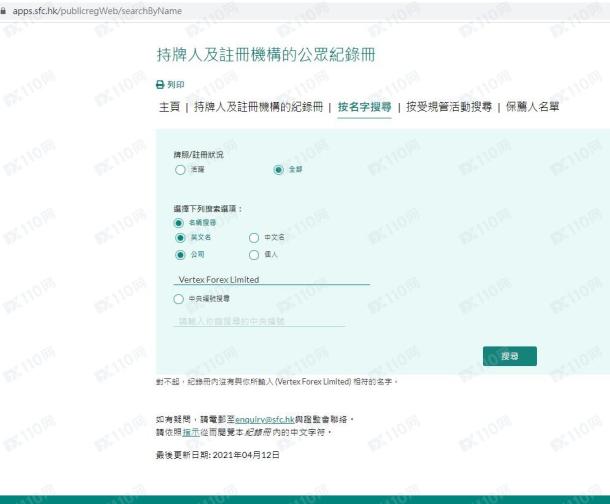Click the page heading 持牌人及註冊機構的公眾紀錄冊
This screenshot has width=610, height=504.
click(x=266, y=55)
